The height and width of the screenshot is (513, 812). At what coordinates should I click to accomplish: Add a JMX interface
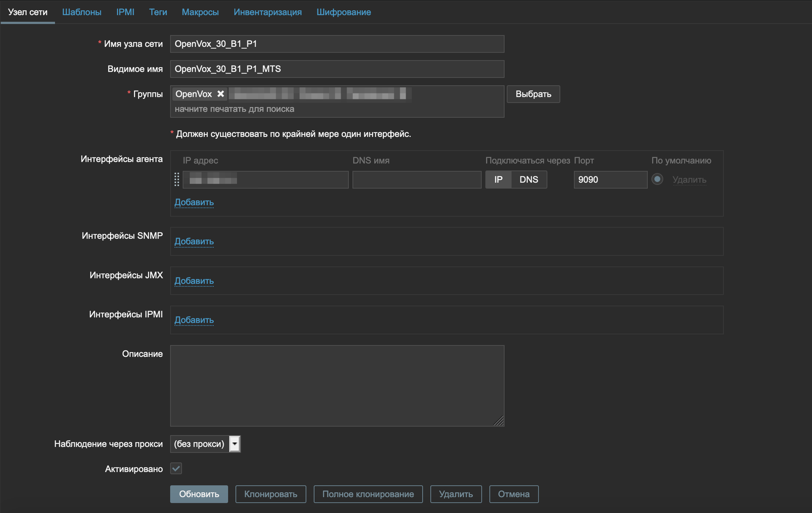click(194, 281)
